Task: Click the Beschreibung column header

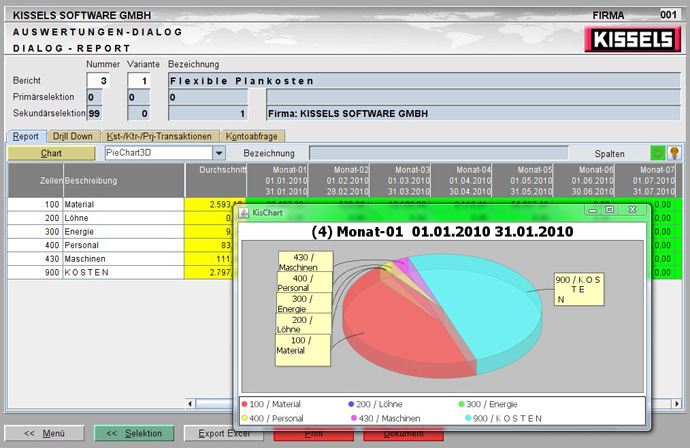Action: (124, 180)
